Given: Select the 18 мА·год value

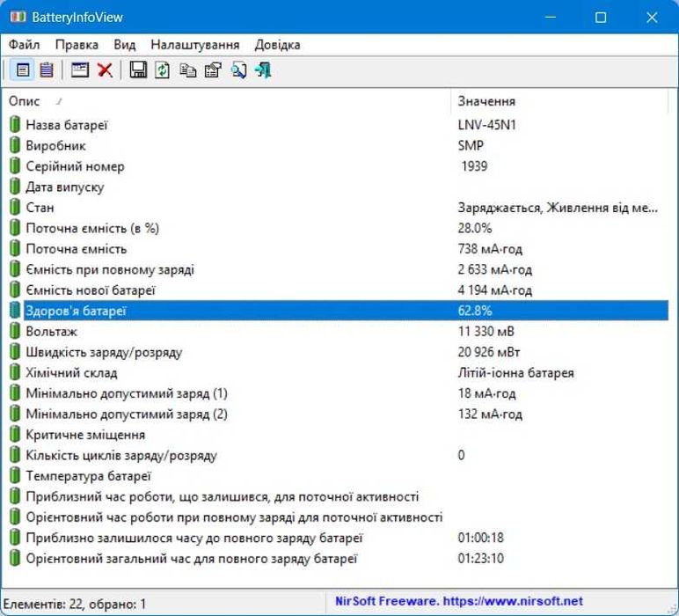Looking at the screenshot, I should click(486, 393).
